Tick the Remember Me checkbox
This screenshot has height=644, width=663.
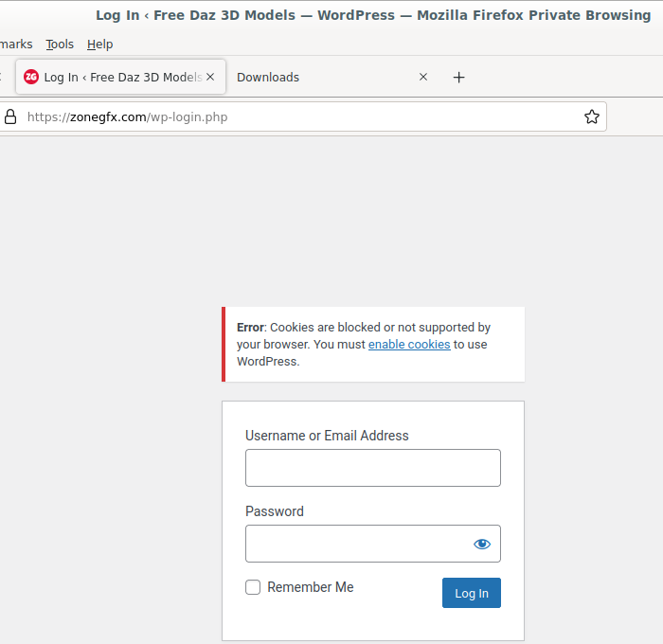pos(253,587)
